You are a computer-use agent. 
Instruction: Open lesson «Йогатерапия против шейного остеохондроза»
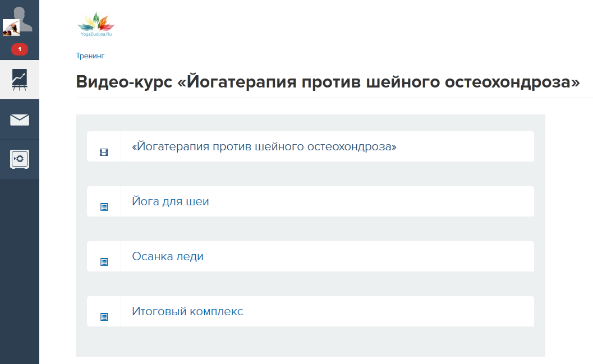(264, 146)
